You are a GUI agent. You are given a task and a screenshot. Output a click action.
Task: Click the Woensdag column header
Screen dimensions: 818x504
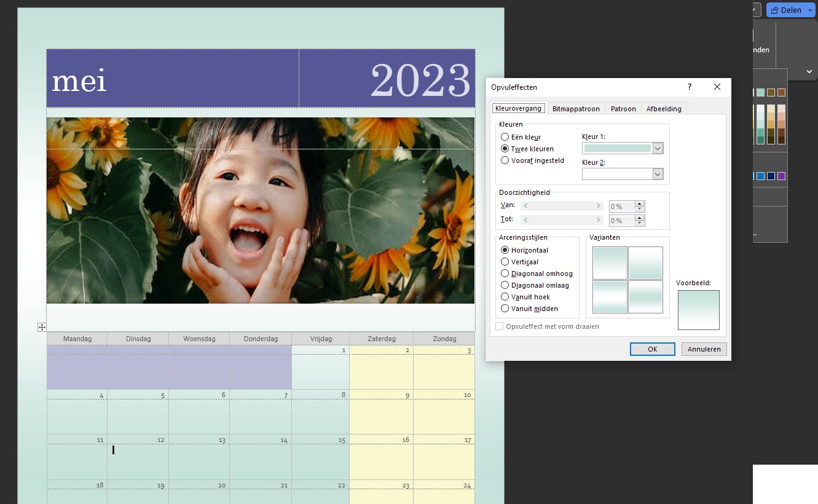199,339
